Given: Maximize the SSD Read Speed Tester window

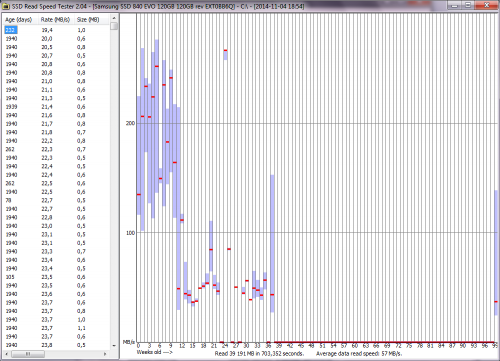Looking at the screenshot, I should click(469, 5).
